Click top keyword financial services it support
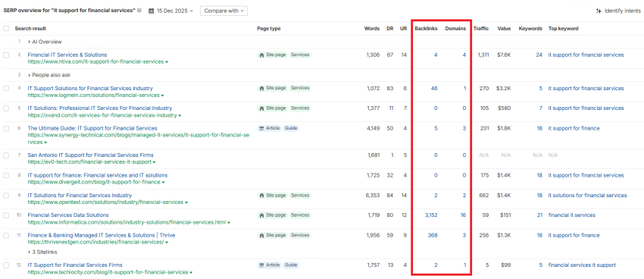This screenshot has height=279, width=644. pyautogui.click(x=582, y=265)
